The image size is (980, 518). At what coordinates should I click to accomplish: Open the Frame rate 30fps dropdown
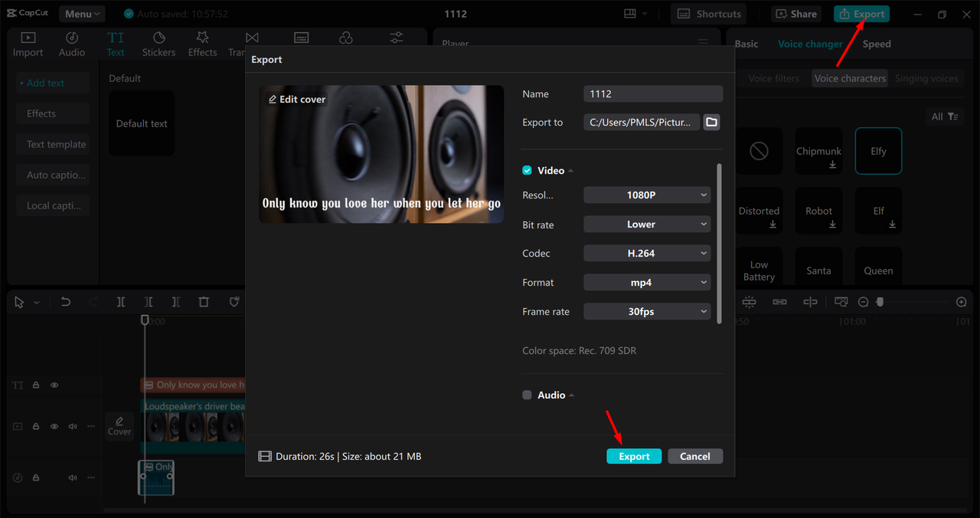click(x=647, y=312)
